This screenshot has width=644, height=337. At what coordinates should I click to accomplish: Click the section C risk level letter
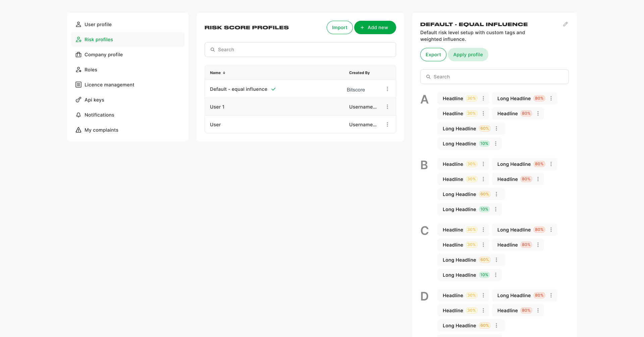[x=424, y=231]
